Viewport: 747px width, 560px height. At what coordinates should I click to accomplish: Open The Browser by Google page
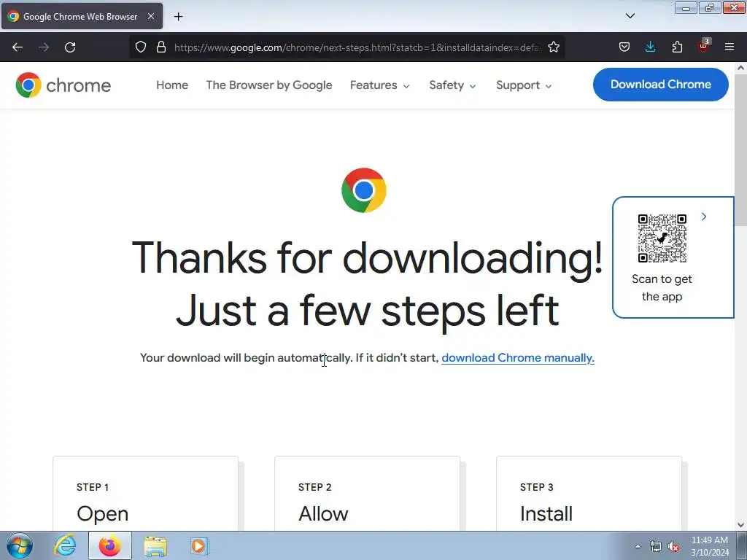pyautogui.click(x=269, y=85)
